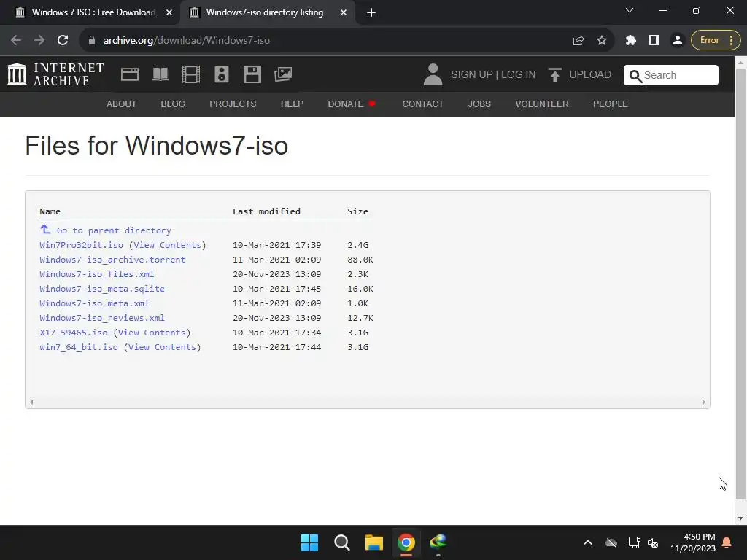Click the UPLOAD text link
This screenshot has height=560, width=747.
coord(590,75)
